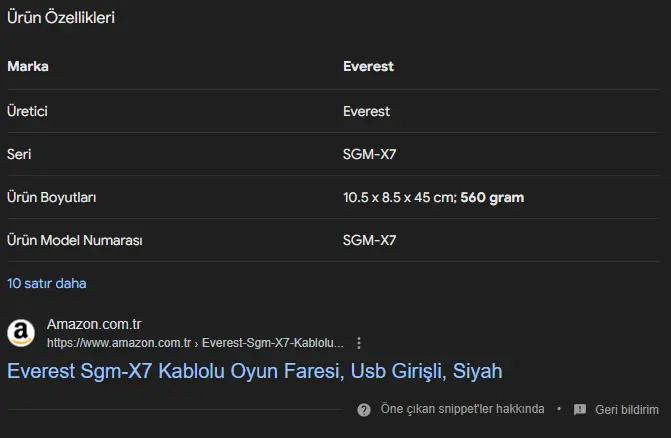The image size is (671, 438).
Task: Click the 'Üretici' row label
Action: 27,111
